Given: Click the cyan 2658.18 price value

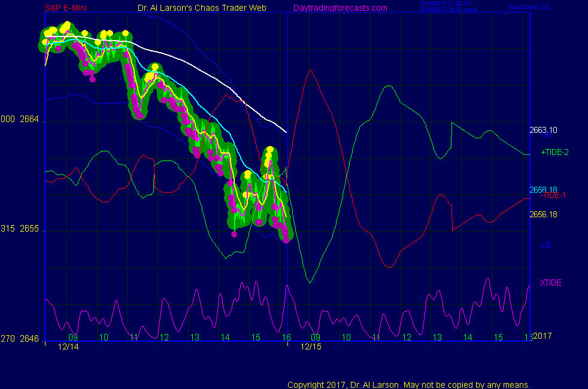Looking at the screenshot, I should click(x=543, y=190).
